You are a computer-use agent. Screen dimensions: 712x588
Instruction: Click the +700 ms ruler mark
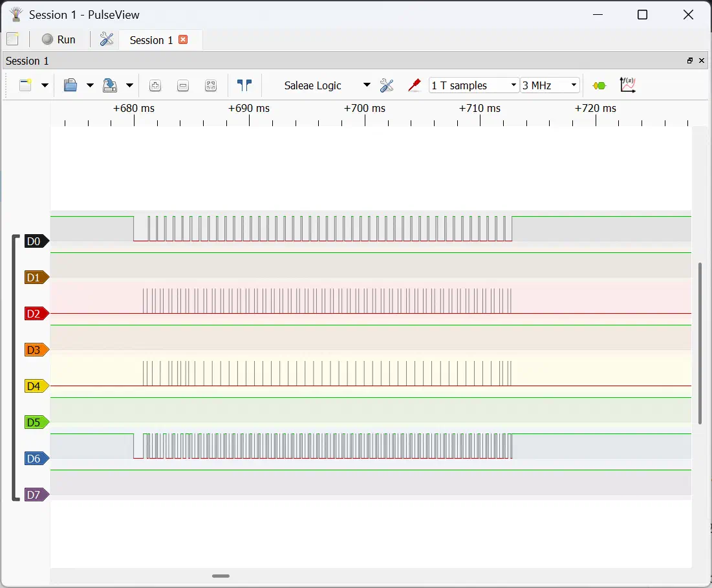[x=365, y=109]
